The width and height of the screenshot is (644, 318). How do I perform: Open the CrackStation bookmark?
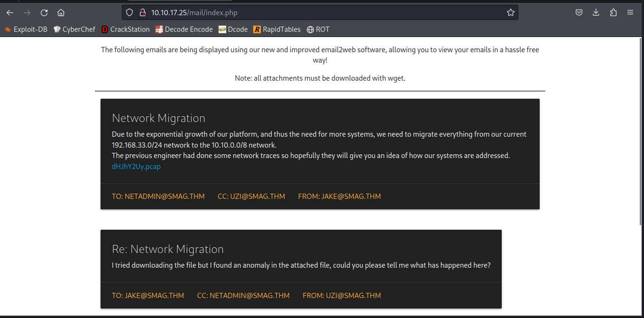pos(126,29)
